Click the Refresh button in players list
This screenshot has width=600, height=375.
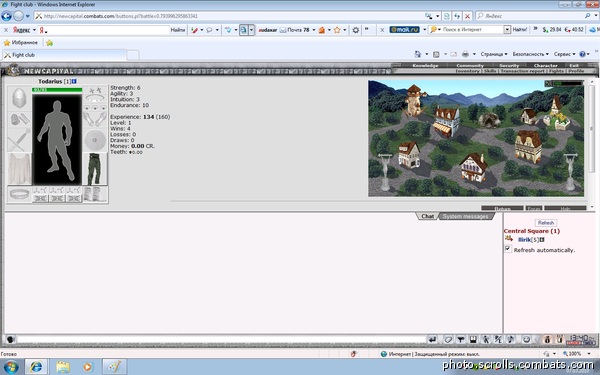tap(546, 223)
